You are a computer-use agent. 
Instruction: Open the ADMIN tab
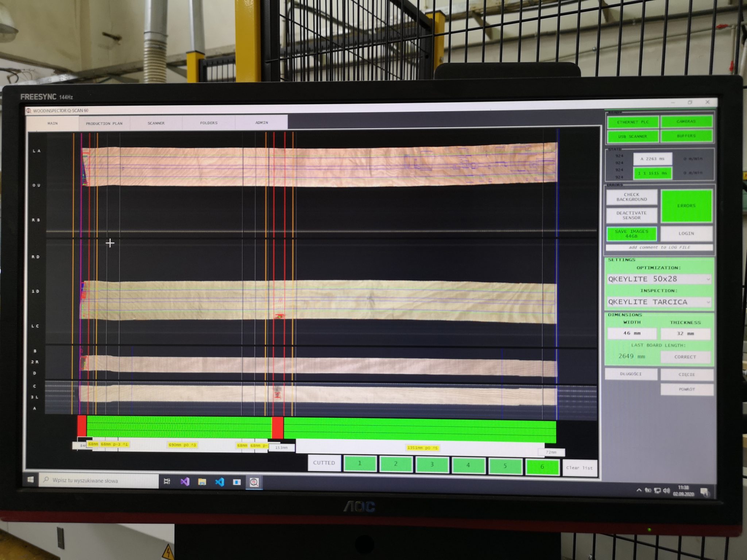tap(262, 122)
